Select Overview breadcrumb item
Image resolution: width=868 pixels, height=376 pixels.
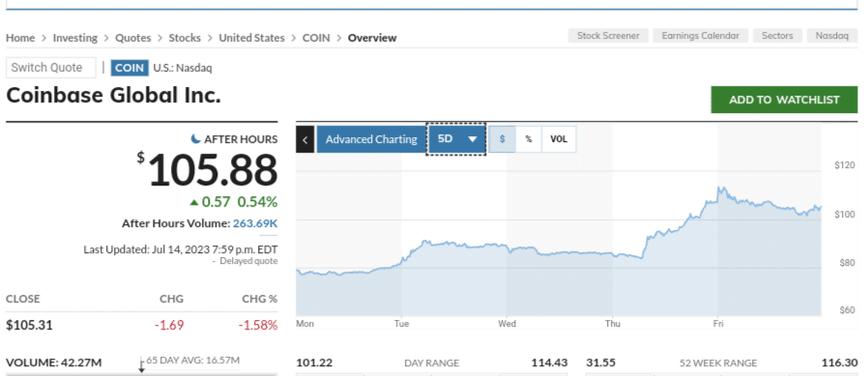[372, 38]
